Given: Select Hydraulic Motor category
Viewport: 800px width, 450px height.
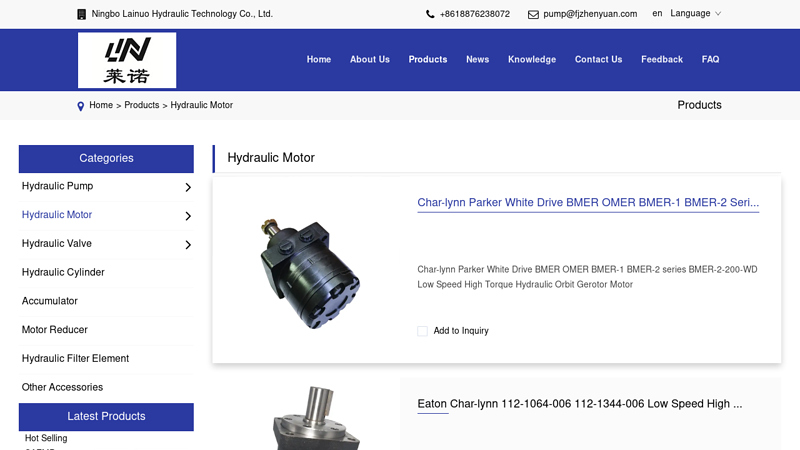Looking at the screenshot, I should 57,215.
